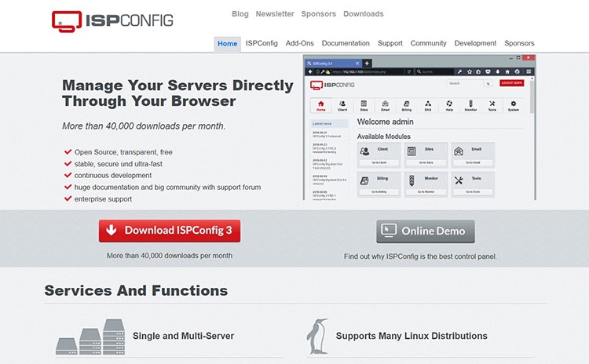
Task: Click the 'Single and Multi-Server' heading
Action: [183, 336]
